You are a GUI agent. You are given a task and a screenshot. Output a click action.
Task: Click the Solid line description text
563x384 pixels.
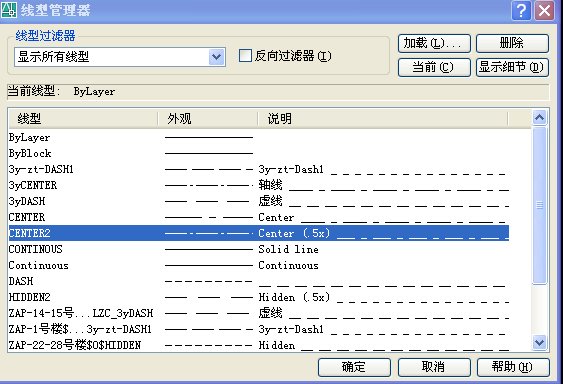[288, 249]
